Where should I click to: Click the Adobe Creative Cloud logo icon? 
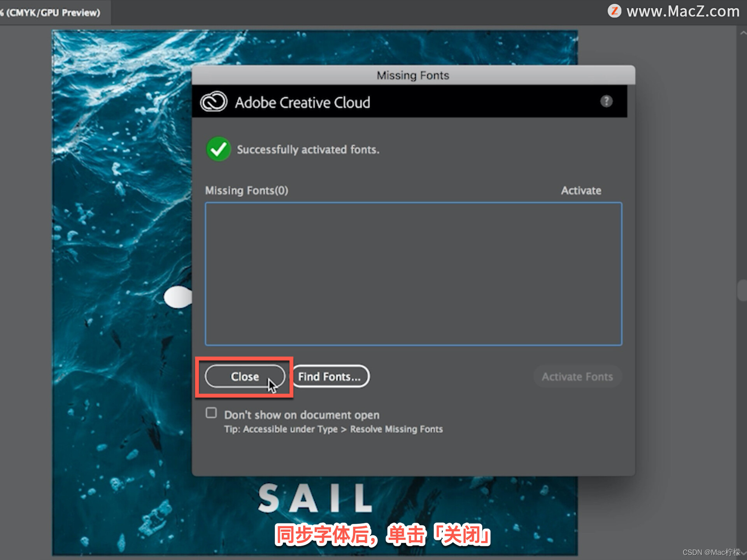tap(213, 102)
